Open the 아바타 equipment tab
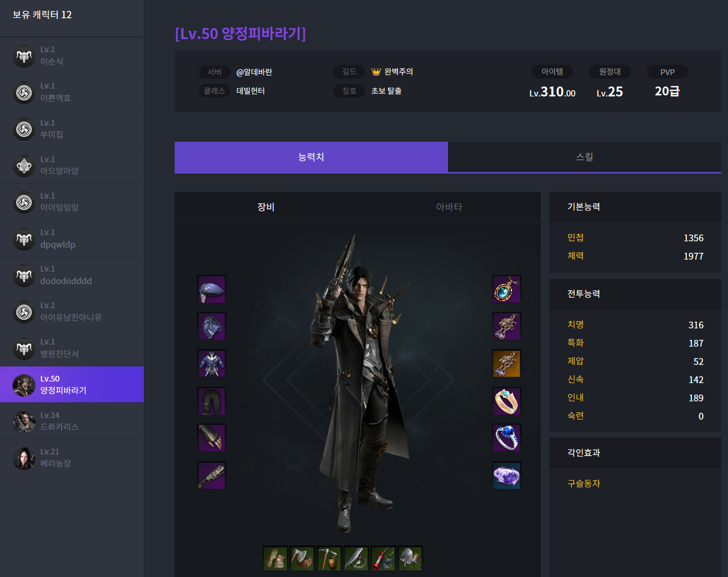The image size is (728, 577). click(x=449, y=207)
